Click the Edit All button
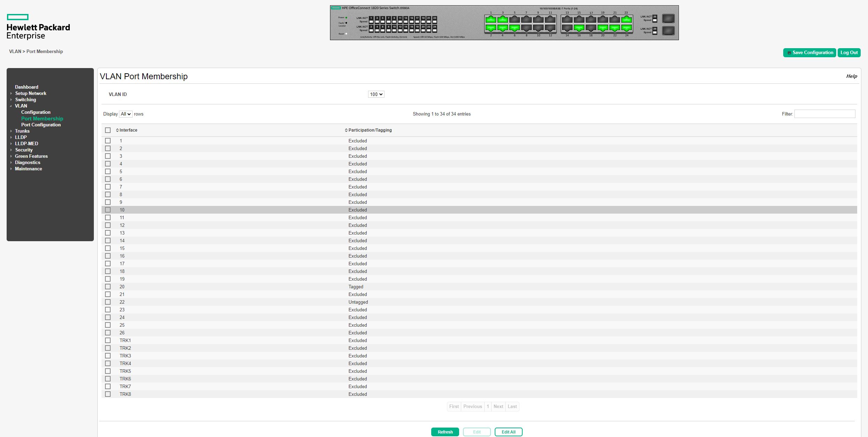Viewport: 868px width, 437px height. click(x=508, y=432)
